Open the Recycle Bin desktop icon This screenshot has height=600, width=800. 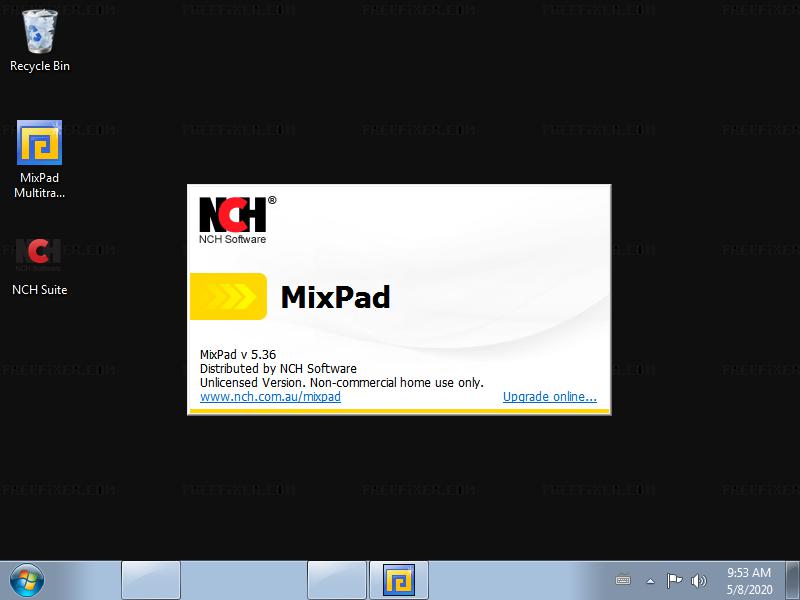coord(39,41)
